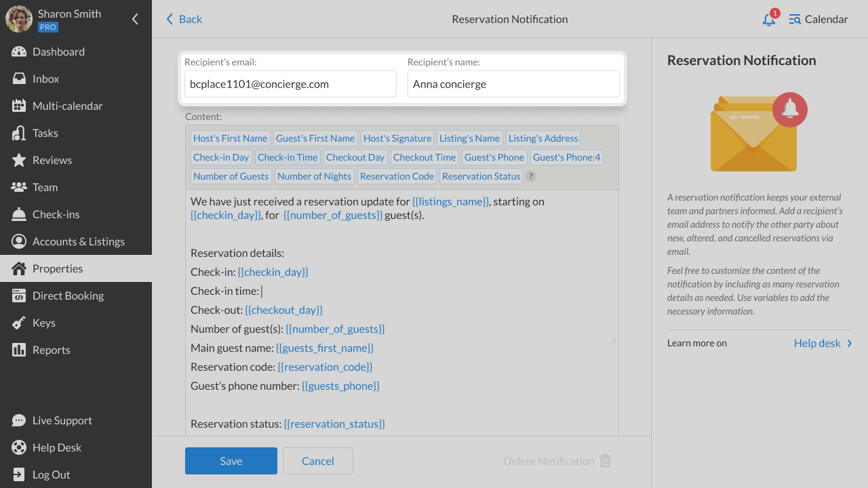The height and width of the screenshot is (488, 868).
Task: Click the Multi-calendar grid icon
Action: click(x=19, y=106)
